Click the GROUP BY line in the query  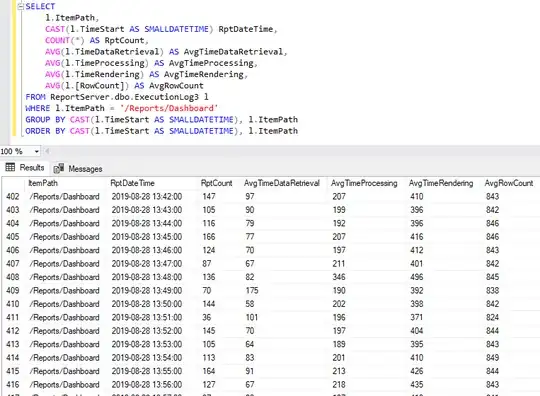(162, 120)
